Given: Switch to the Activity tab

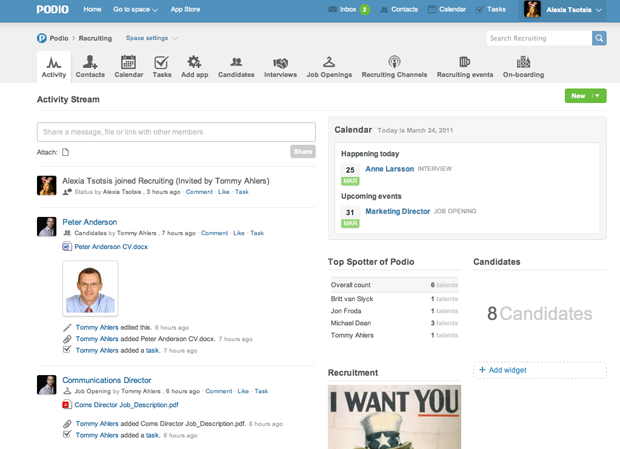Looking at the screenshot, I should tap(54, 66).
